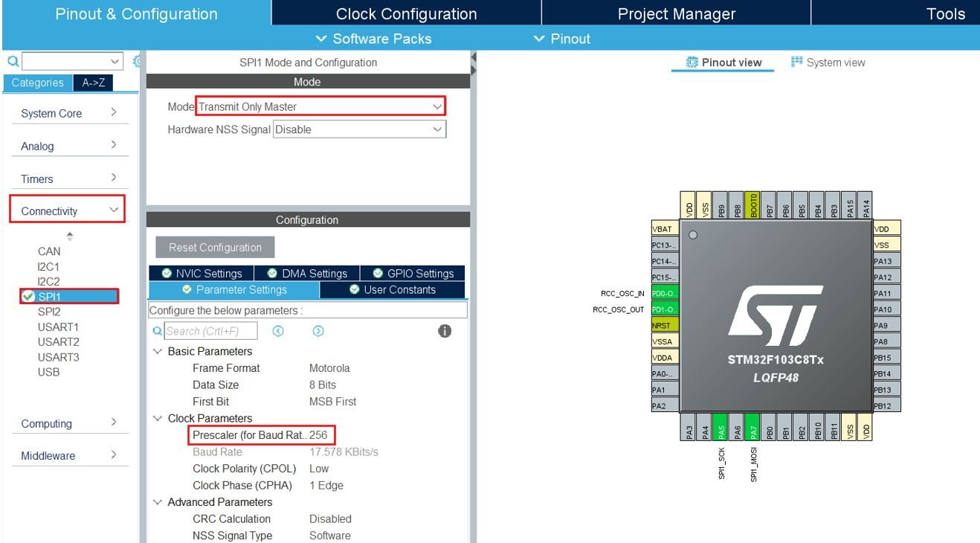
Task: Go to previous search result arrow
Action: coord(277,331)
